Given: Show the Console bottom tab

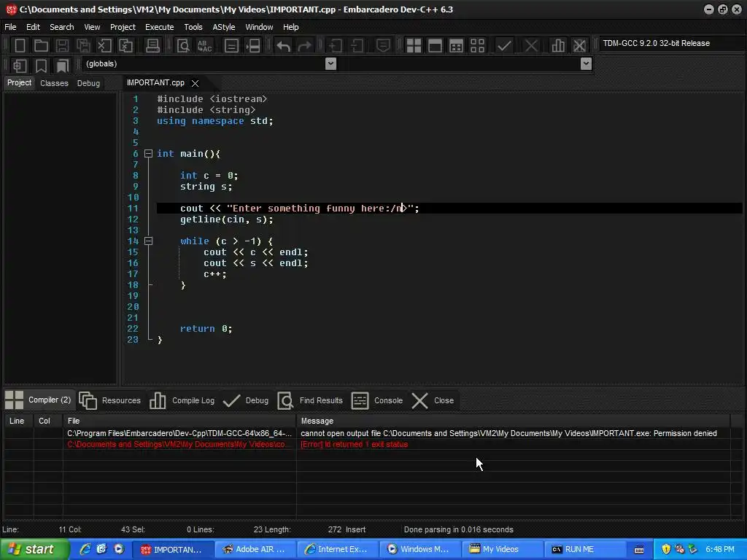Looking at the screenshot, I should pos(377,400).
